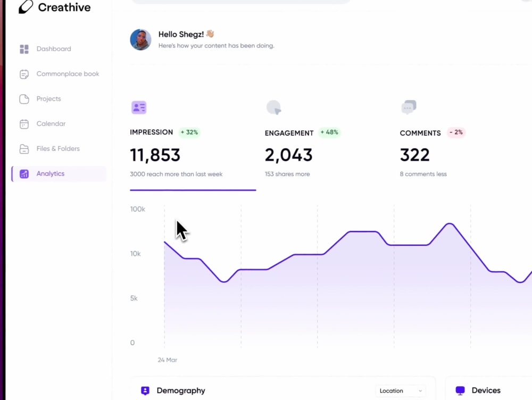The image size is (532, 400).
Task: Click the Demography purple icon
Action: point(145,391)
